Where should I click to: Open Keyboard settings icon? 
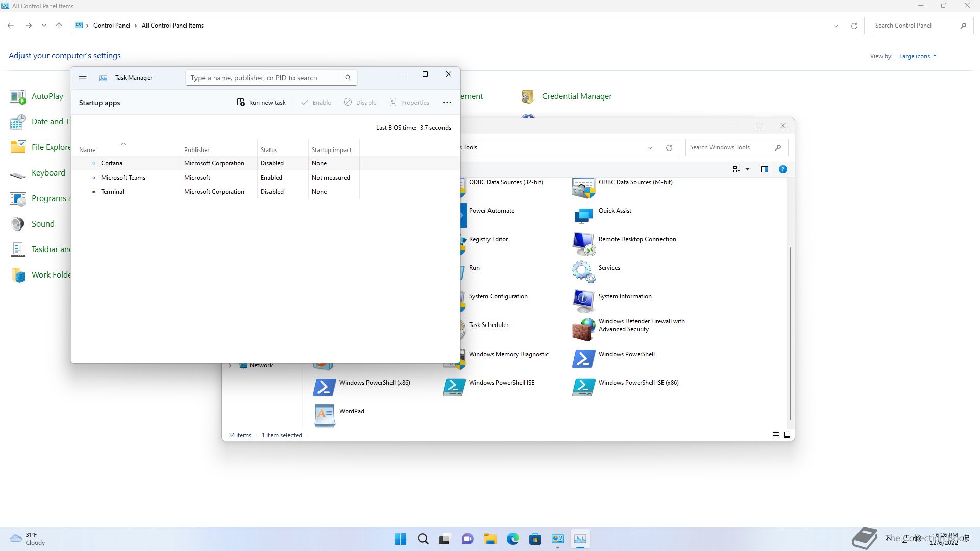point(38,173)
